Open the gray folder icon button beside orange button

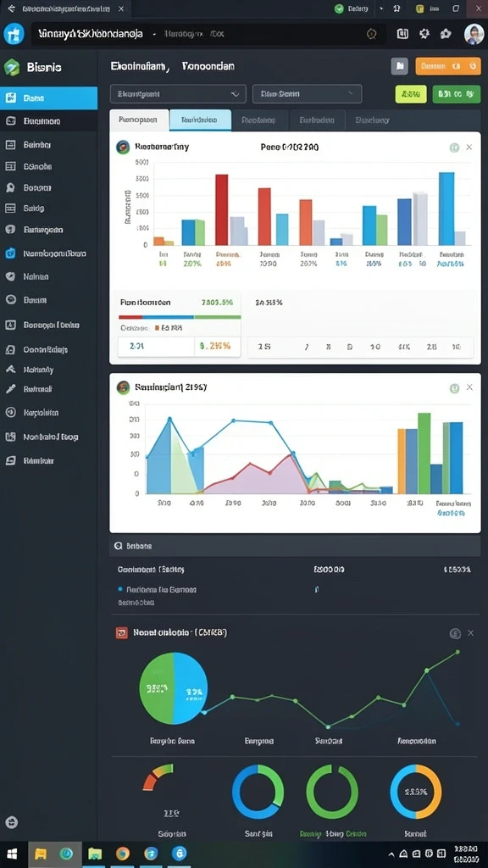(400, 66)
